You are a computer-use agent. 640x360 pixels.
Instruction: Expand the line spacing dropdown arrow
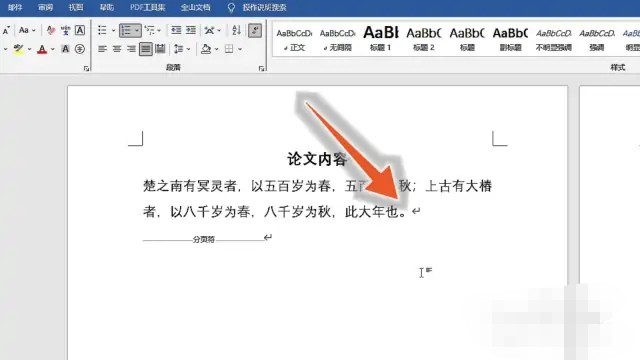click(189, 49)
